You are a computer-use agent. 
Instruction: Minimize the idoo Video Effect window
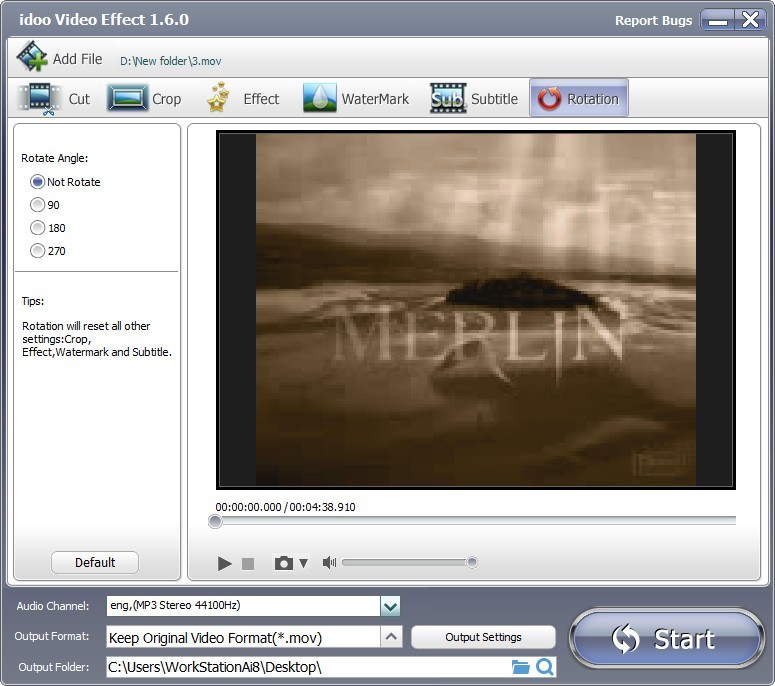pos(717,21)
